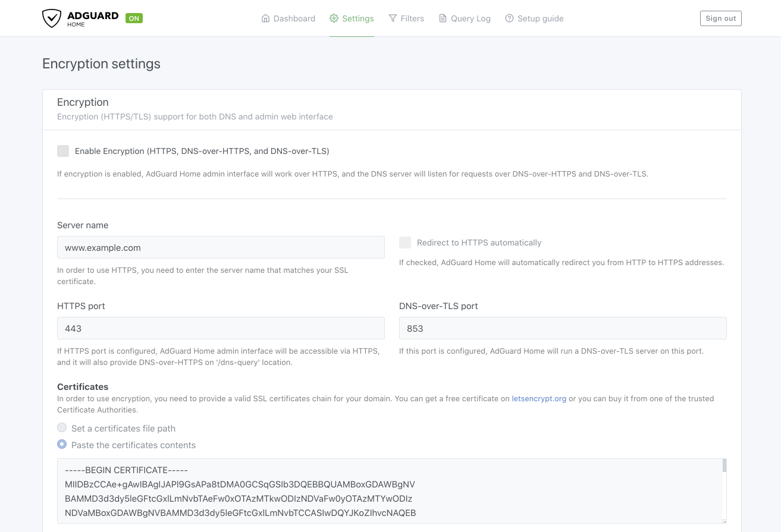Click the DNS-over-TLS port field
Viewport: 781px width, 532px height.
(563, 328)
